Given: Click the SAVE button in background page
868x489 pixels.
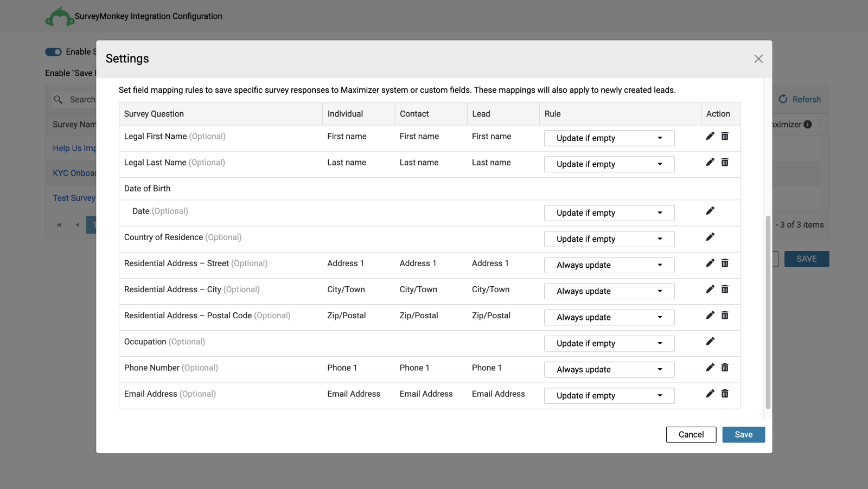Looking at the screenshot, I should tap(807, 259).
